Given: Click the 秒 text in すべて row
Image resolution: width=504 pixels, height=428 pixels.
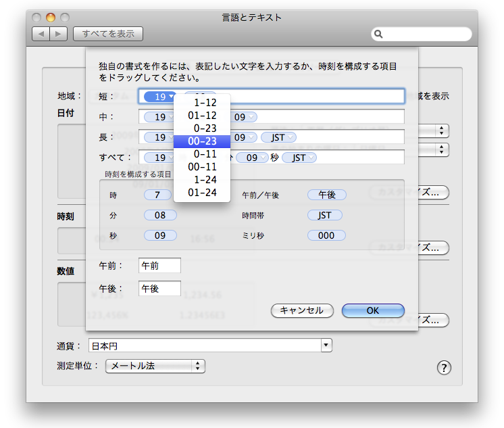Looking at the screenshot, I should point(274,158).
